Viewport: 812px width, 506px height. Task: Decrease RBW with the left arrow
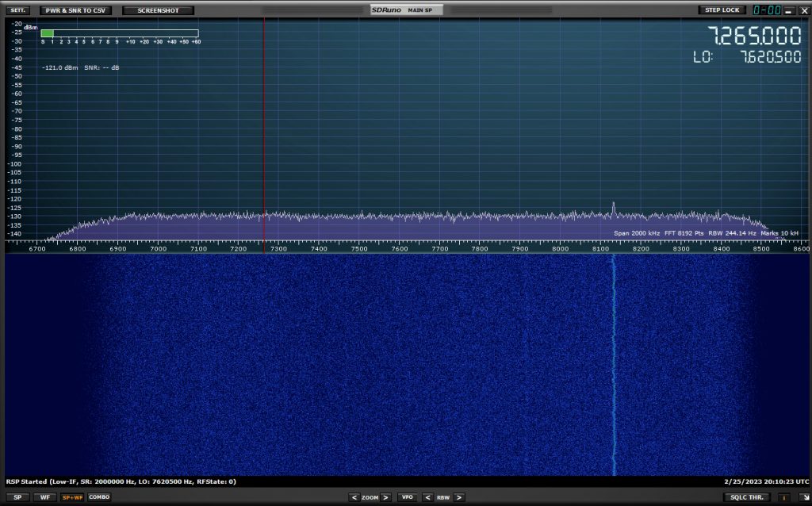click(x=427, y=497)
